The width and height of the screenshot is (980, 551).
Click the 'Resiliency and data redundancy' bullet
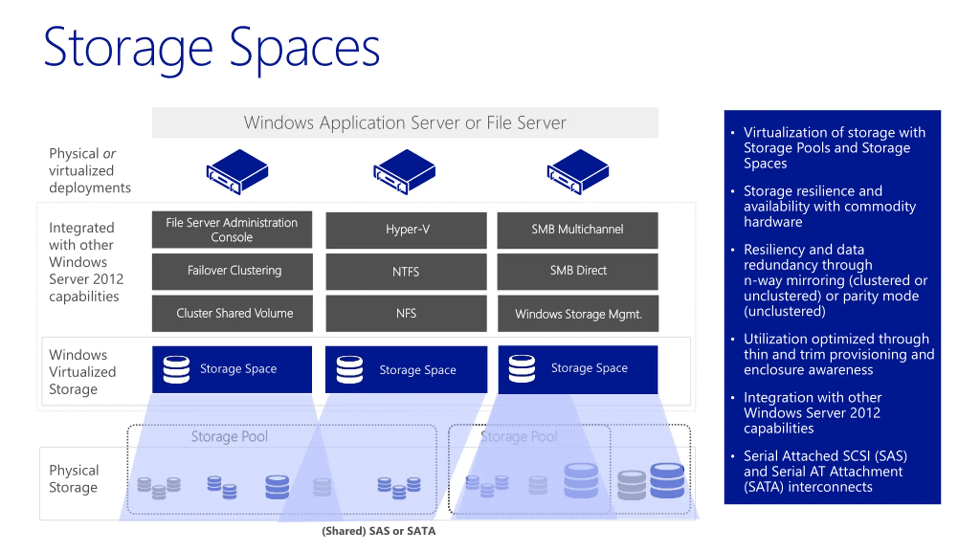pyautogui.click(x=835, y=280)
